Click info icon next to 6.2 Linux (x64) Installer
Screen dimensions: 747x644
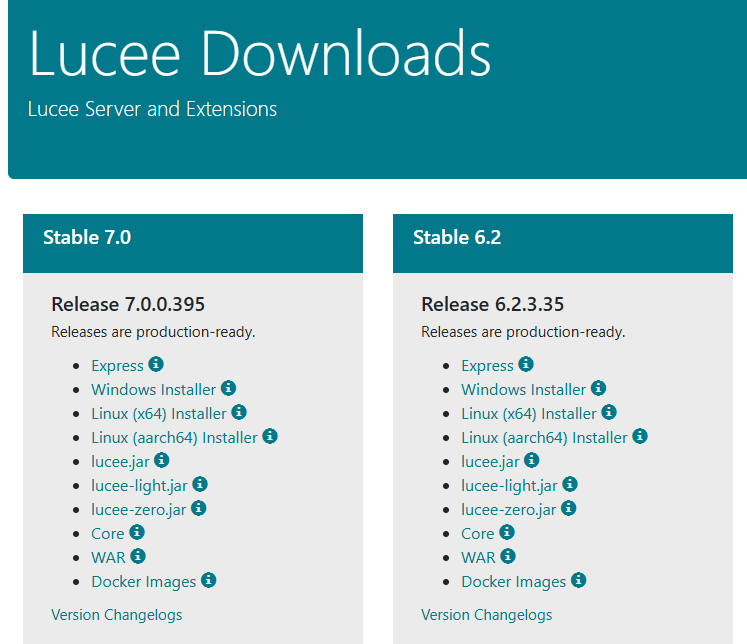coord(609,412)
